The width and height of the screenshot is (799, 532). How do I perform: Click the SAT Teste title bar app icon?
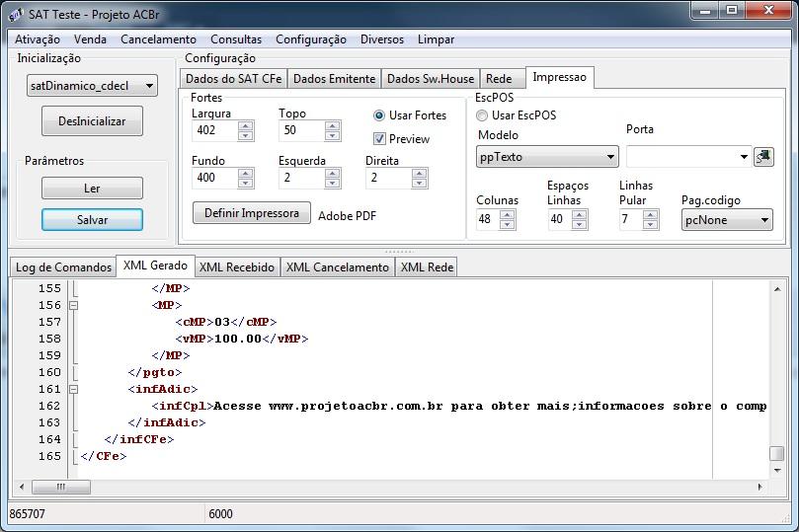(16, 15)
